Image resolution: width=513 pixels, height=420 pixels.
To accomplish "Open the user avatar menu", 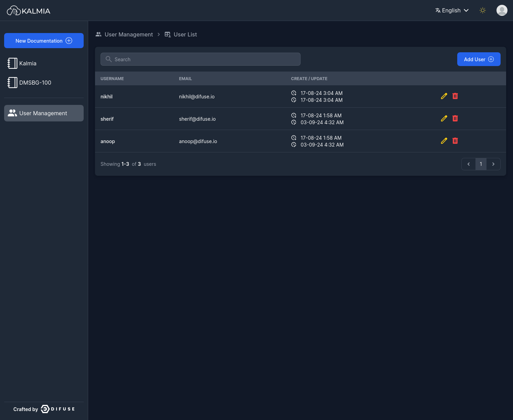I will pos(502,10).
